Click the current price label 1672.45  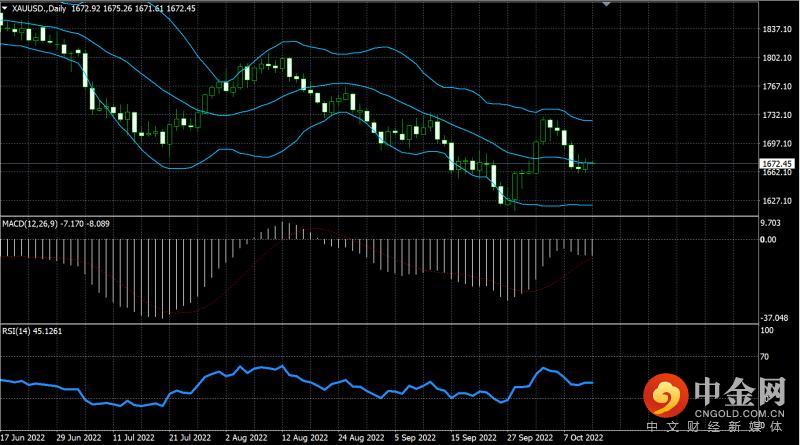(777, 163)
